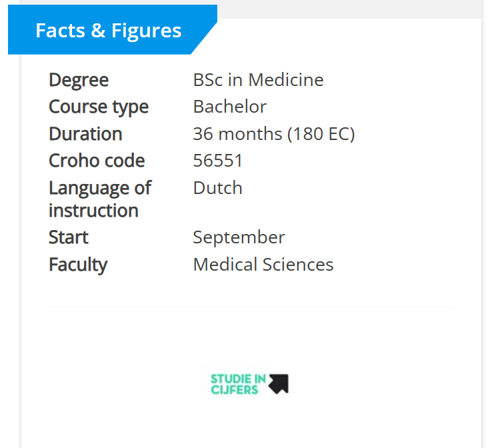The height and width of the screenshot is (448, 496).
Task: Click the Duration label
Action: (85, 134)
